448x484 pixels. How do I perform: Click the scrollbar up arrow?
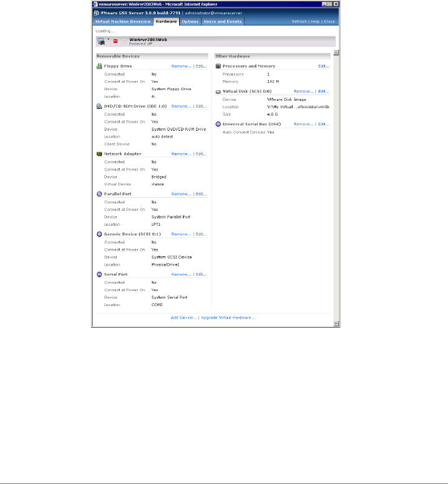click(336, 52)
